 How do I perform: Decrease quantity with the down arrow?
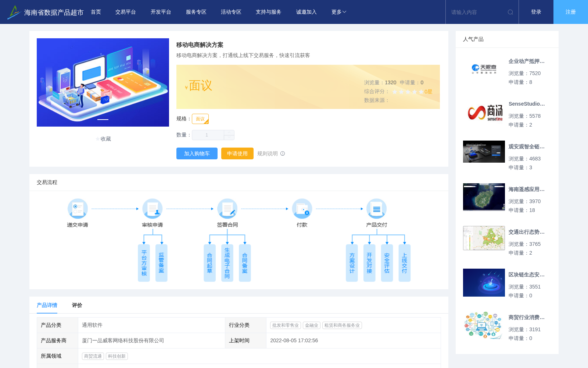(x=229, y=137)
